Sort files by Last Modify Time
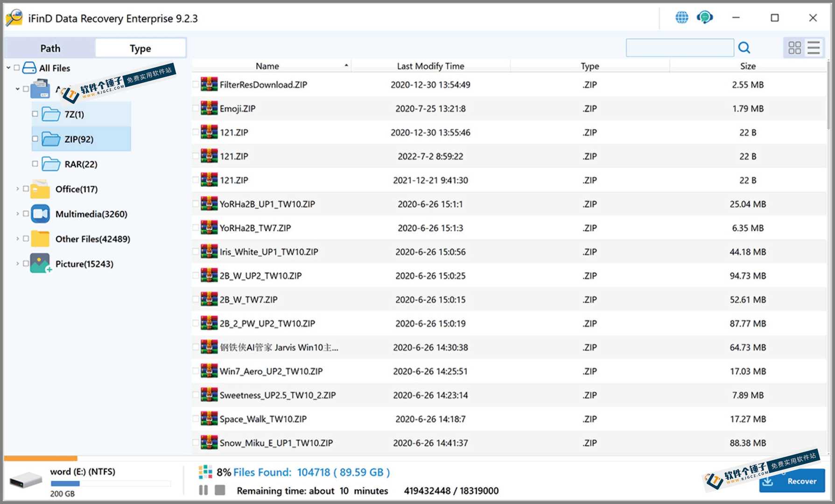This screenshot has width=835, height=504. 430,66
